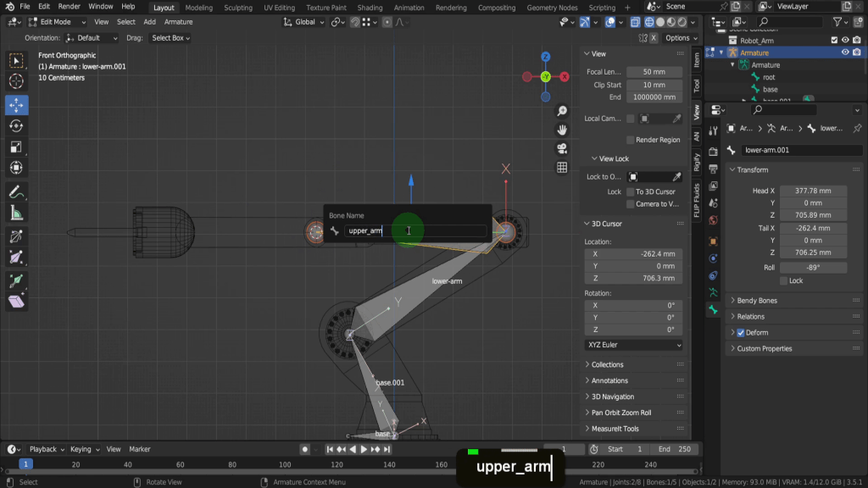Expand the Collections section
This screenshot has width=868, height=488.
coord(607,364)
